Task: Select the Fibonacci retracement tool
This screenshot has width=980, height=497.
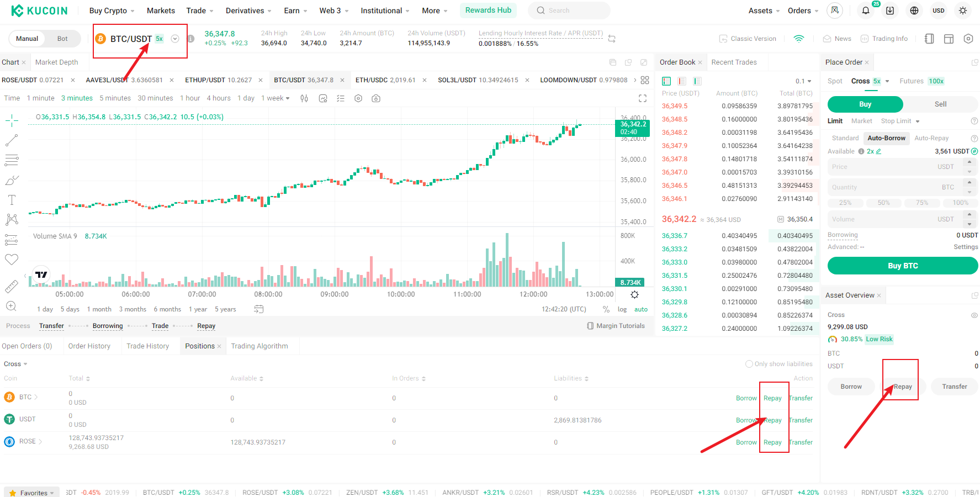Action: (12, 160)
